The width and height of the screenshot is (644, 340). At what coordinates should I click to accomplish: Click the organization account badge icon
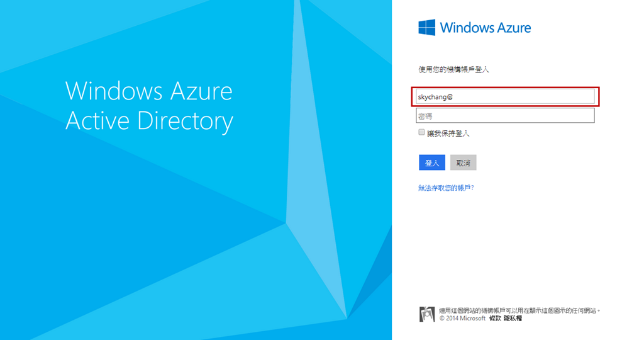(x=427, y=314)
